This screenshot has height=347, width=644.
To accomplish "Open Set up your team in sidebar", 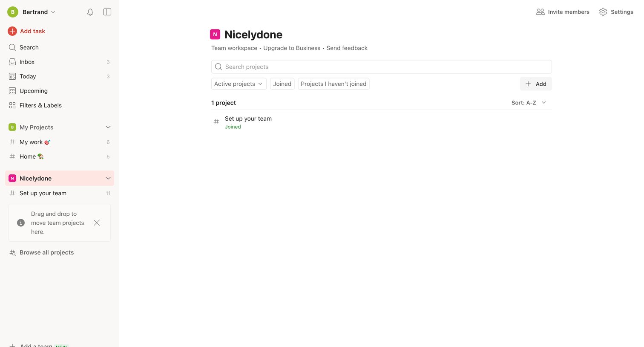I will point(60,193).
